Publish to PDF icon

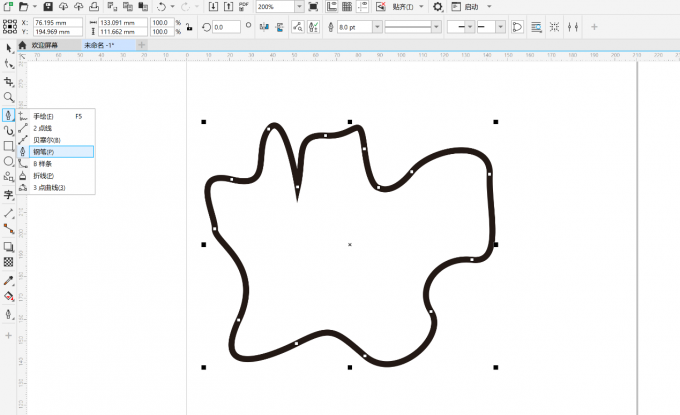[244, 7]
